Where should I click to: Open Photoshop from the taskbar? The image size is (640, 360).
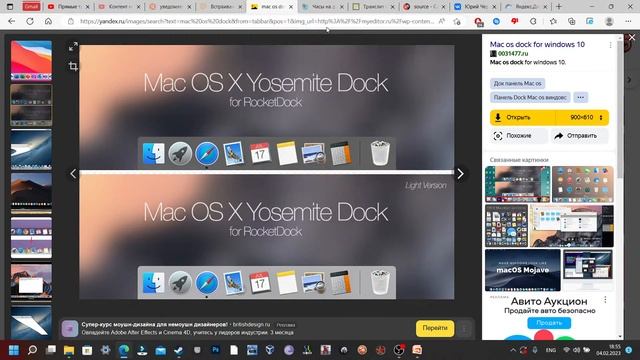216,350
